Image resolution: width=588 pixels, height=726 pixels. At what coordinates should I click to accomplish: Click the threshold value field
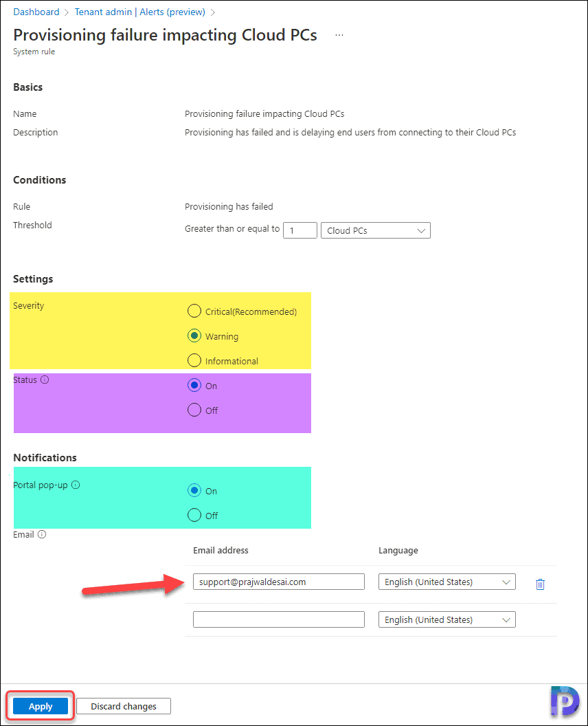click(x=299, y=230)
